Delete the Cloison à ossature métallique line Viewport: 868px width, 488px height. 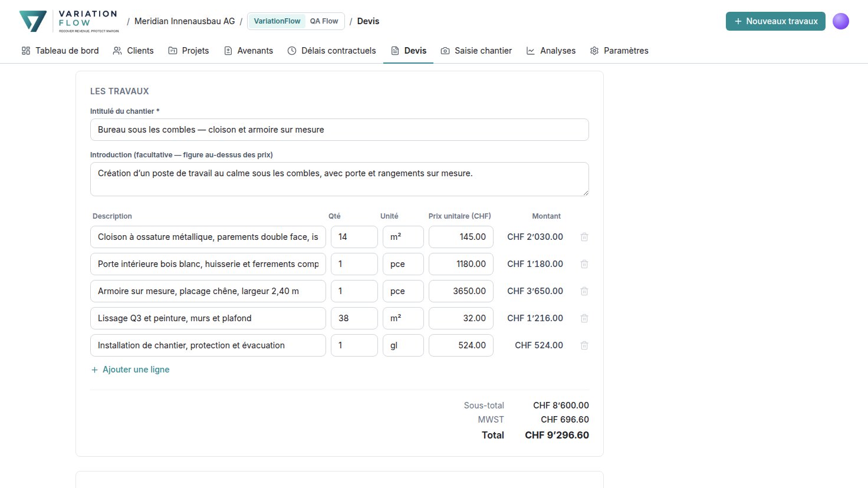click(x=584, y=237)
